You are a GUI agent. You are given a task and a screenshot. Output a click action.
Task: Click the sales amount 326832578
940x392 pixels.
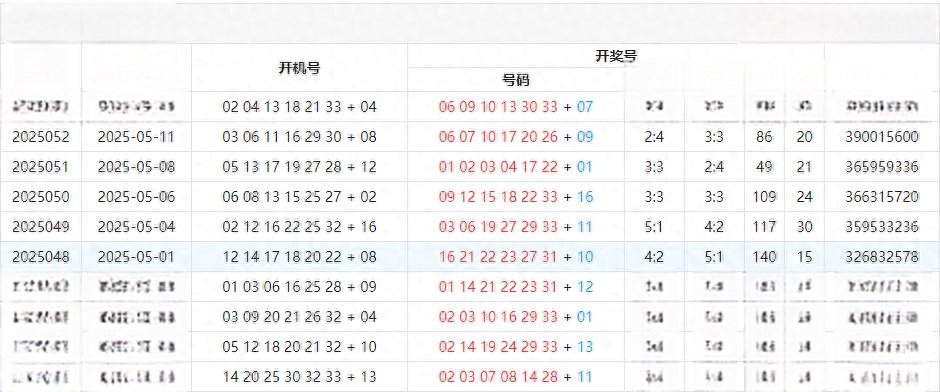coord(882,257)
